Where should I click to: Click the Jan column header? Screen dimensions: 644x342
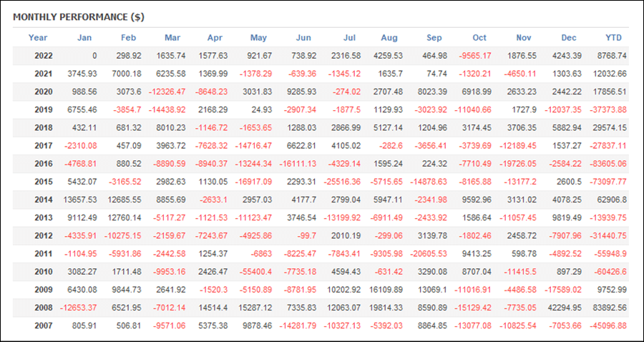(x=84, y=38)
